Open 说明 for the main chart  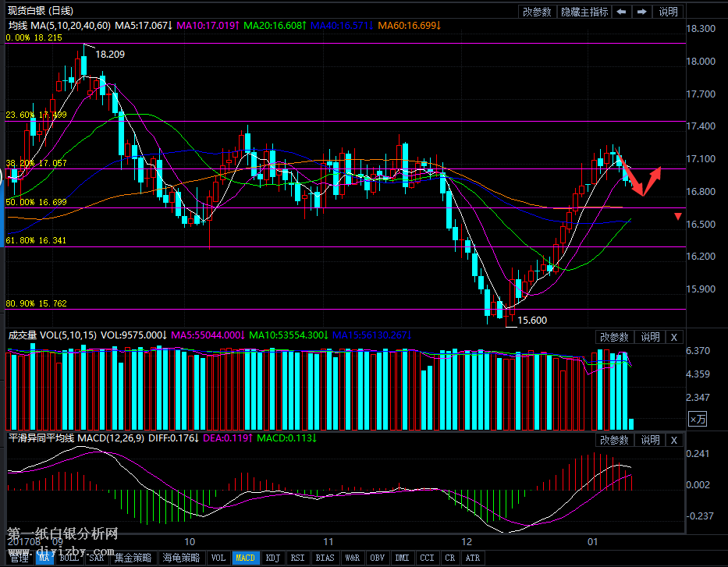coord(669,12)
